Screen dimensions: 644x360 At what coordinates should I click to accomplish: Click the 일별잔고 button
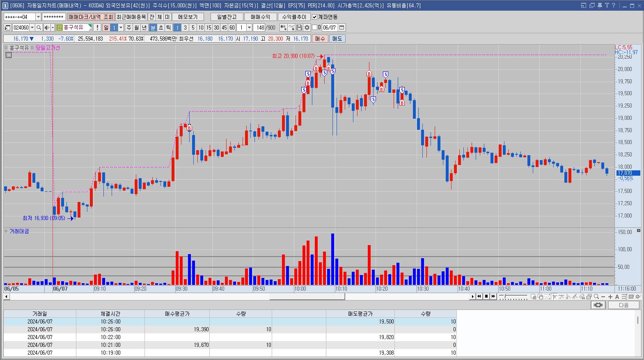pos(227,17)
